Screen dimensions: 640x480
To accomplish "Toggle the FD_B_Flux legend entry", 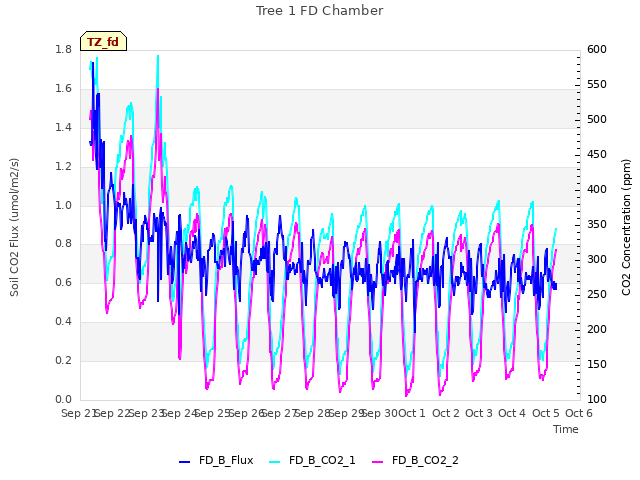I will (216, 460).
